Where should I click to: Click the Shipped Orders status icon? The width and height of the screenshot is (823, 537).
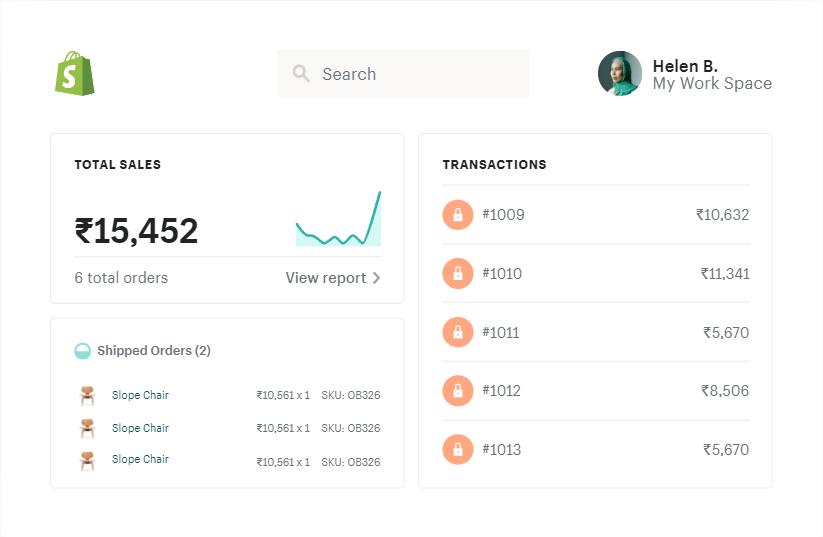83,351
